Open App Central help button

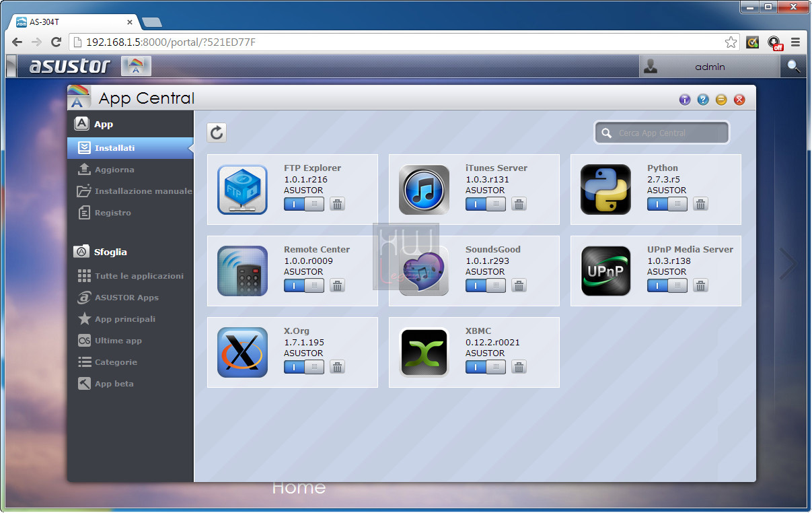point(703,100)
